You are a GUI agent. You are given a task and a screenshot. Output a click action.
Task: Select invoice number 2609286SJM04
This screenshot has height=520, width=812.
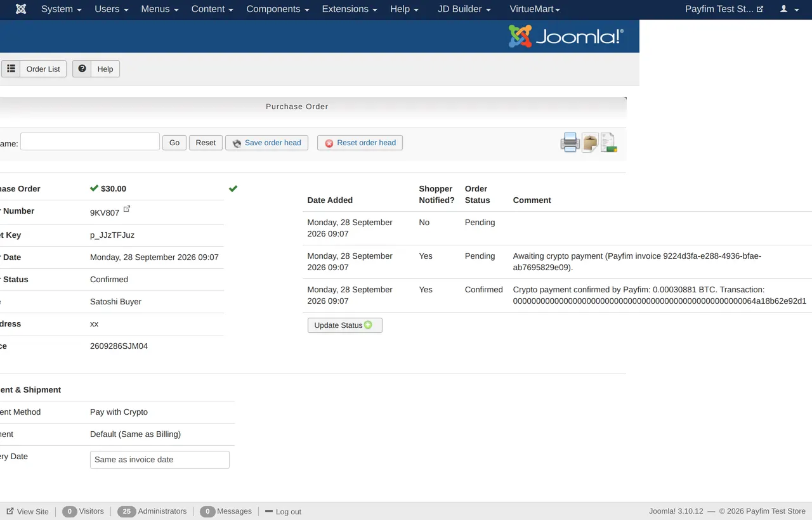[119, 346]
